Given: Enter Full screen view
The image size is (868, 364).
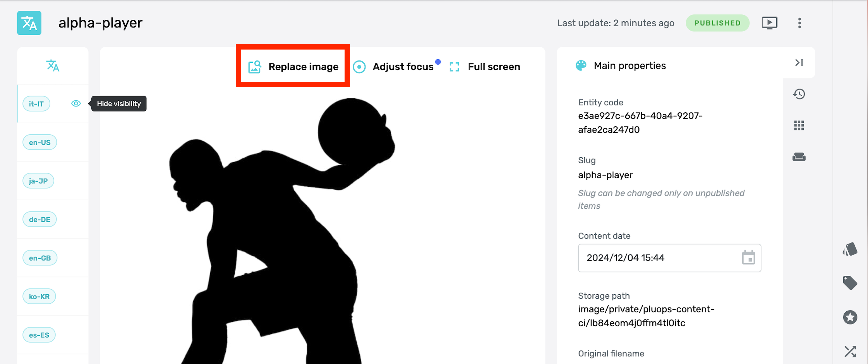Looking at the screenshot, I should point(485,67).
